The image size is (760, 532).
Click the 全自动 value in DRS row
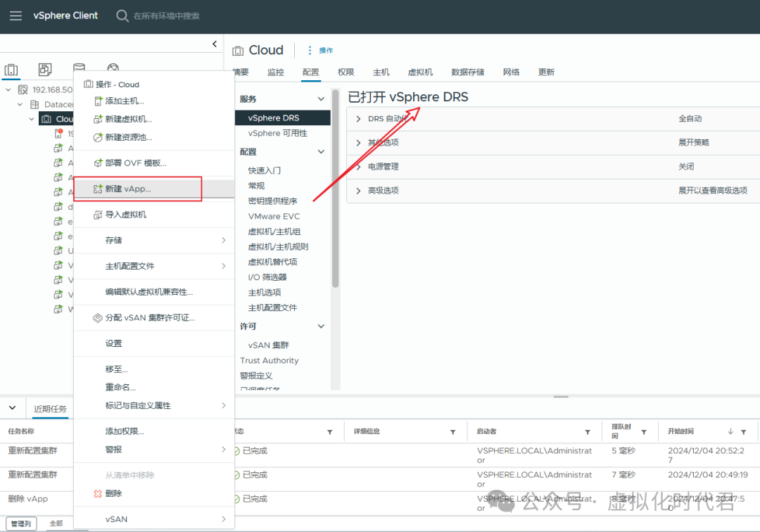click(690, 119)
